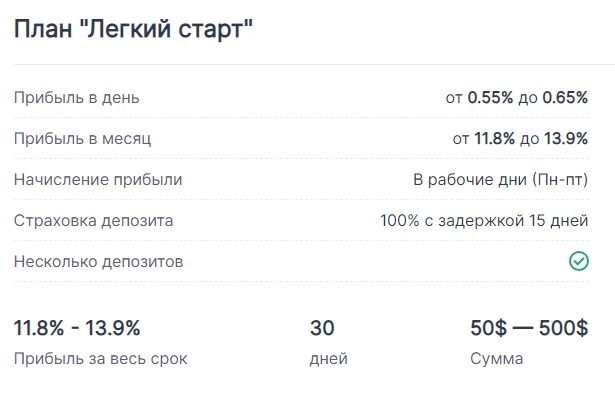Click "100% с задержкой 15 дней" value
The image size is (615, 396).
(x=484, y=221)
